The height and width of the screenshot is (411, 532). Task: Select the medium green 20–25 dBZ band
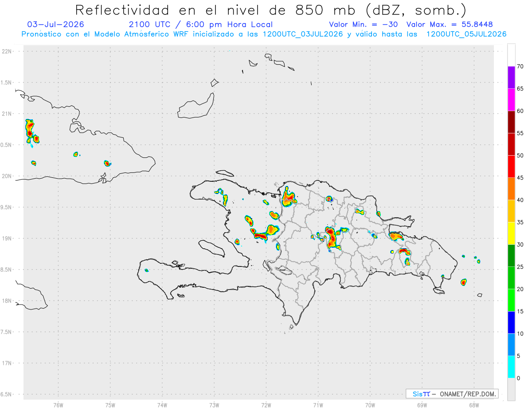click(511, 278)
